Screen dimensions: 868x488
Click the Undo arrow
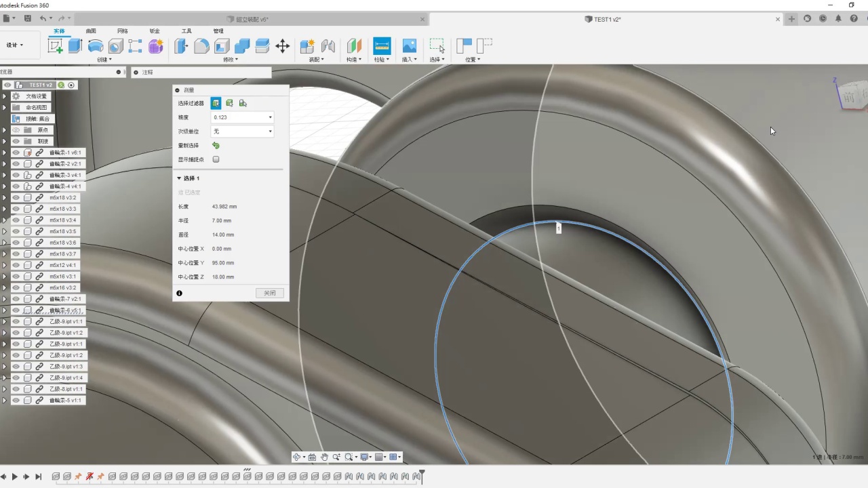point(43,18)
